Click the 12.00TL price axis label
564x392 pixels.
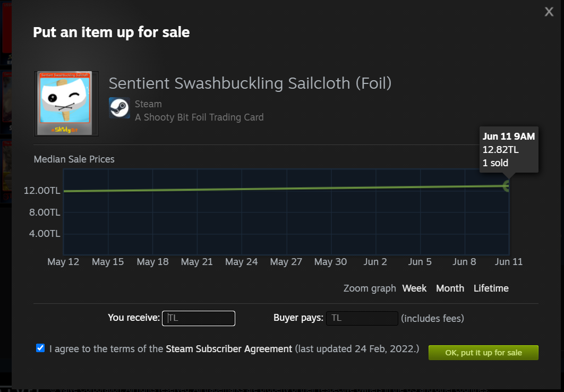(42, 191)
